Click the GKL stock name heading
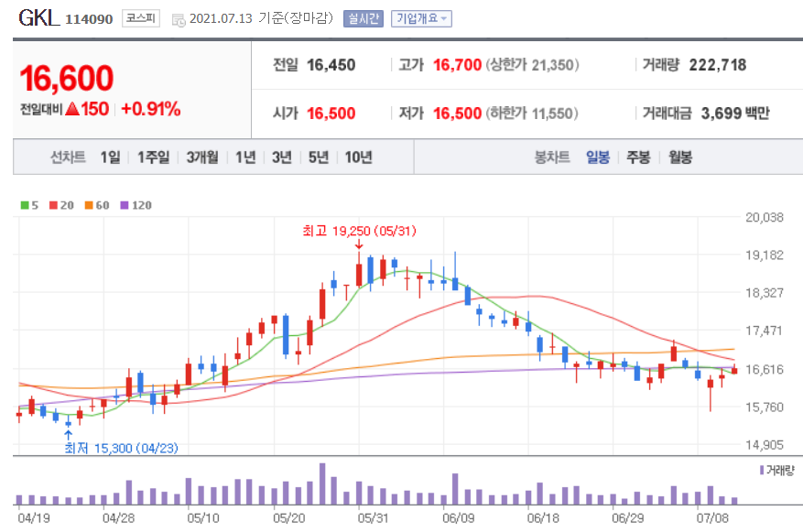Image resolution: width=803 pixels, height=532 pixels. (x=38, y=18)
